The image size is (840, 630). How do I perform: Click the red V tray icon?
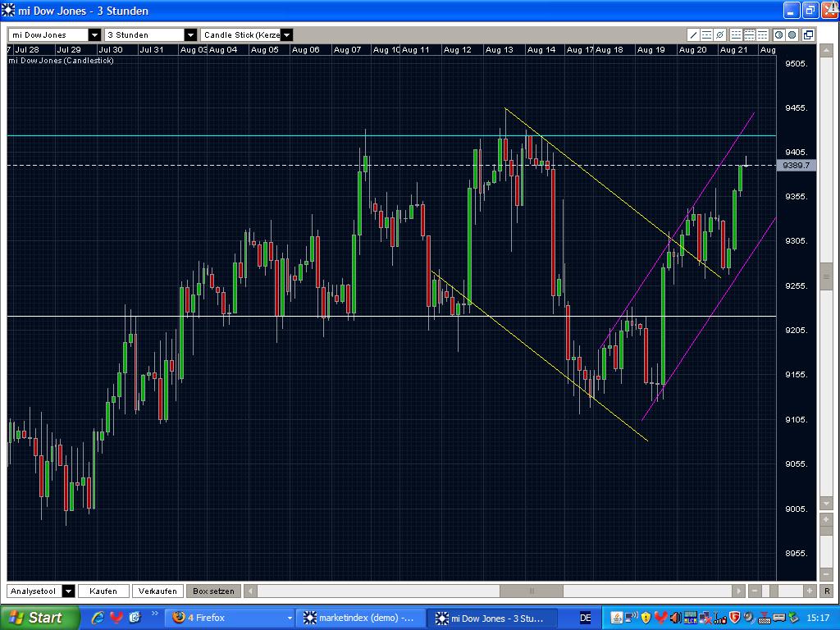(661, 618)
